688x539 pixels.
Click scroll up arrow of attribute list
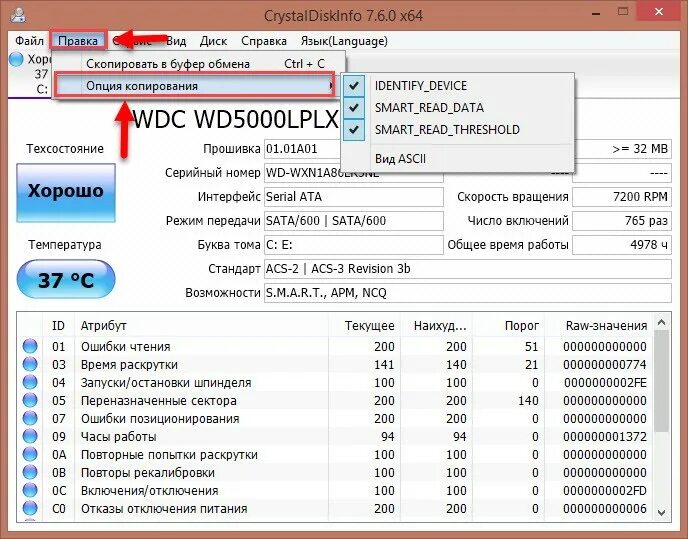point(662,323)
